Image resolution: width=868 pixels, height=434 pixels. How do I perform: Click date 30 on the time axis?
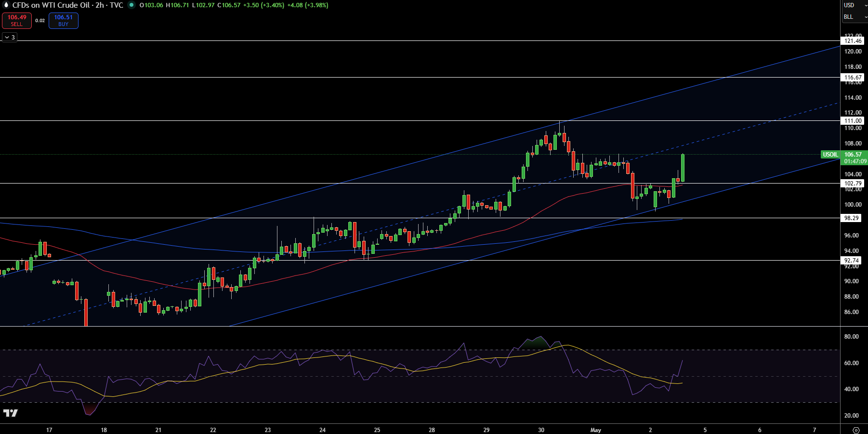coord(541,430)
